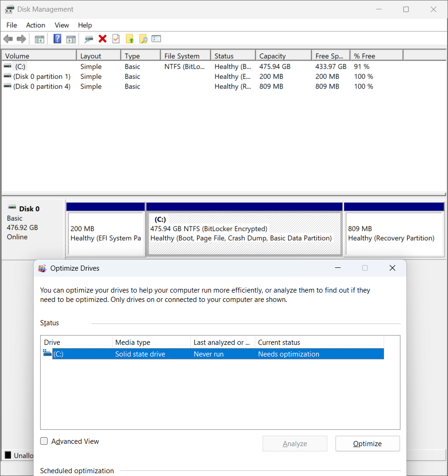448x476 pixels.
Task: Sort by % Free column header
Action: 377,56
